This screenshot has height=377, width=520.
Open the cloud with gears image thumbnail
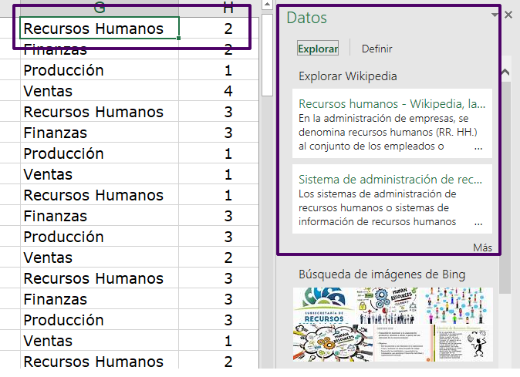point(333,343)
